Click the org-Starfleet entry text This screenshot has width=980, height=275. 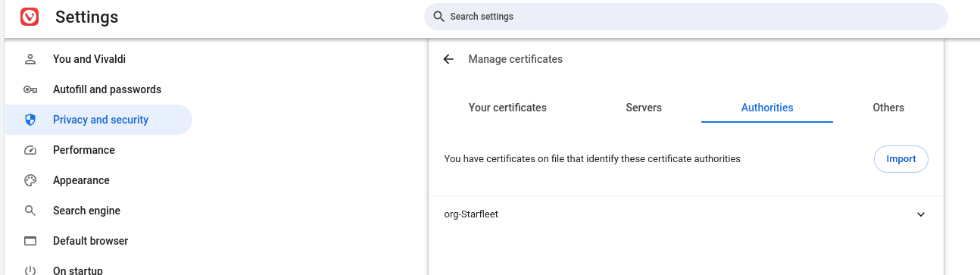tap(471, 214)
